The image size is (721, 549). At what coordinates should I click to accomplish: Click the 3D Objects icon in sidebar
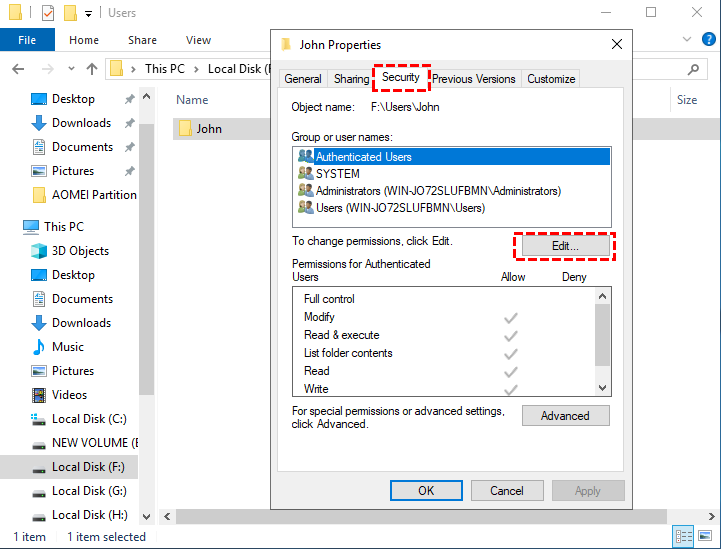(39, 251)
